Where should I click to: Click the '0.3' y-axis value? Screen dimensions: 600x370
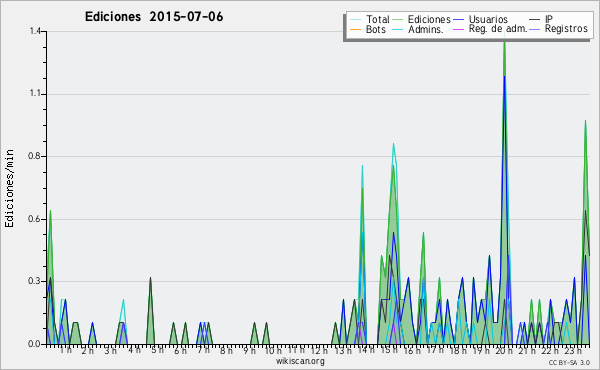pos(35,281)
